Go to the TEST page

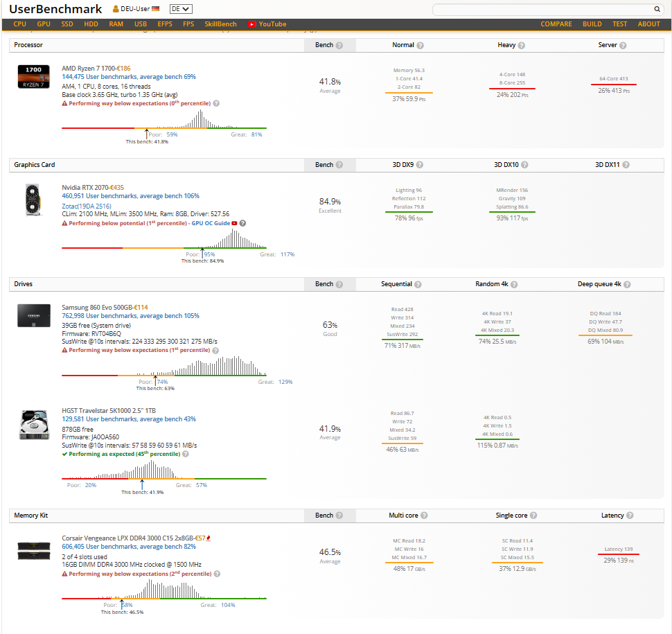[619, 24]
